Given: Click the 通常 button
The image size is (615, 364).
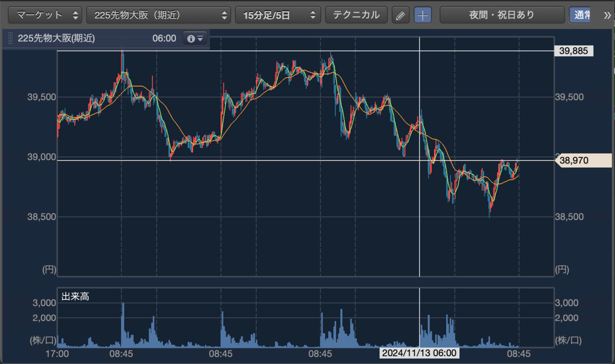Looking at the screenshot, I should pyautogui.click(x=580, y=15).
